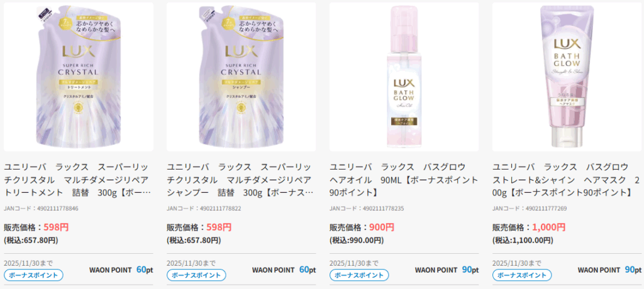The height and width of the screenshot is (289, 644).
Task: Open the Bath Glow hair oil bottle image
Action: point(404,77)
